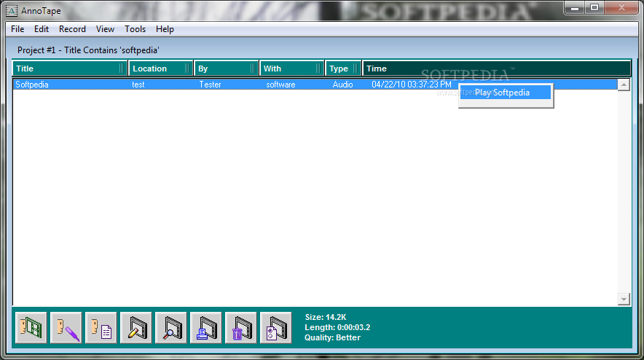Click the 'test' location cell
Screen dimensions: 644x360
pos(138,85)
